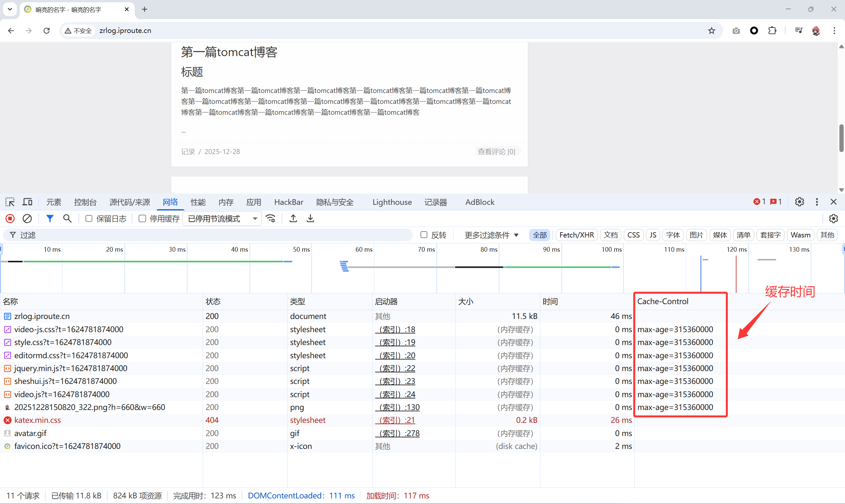Activate the inspect element picker icon

click(x=10, y=202)
